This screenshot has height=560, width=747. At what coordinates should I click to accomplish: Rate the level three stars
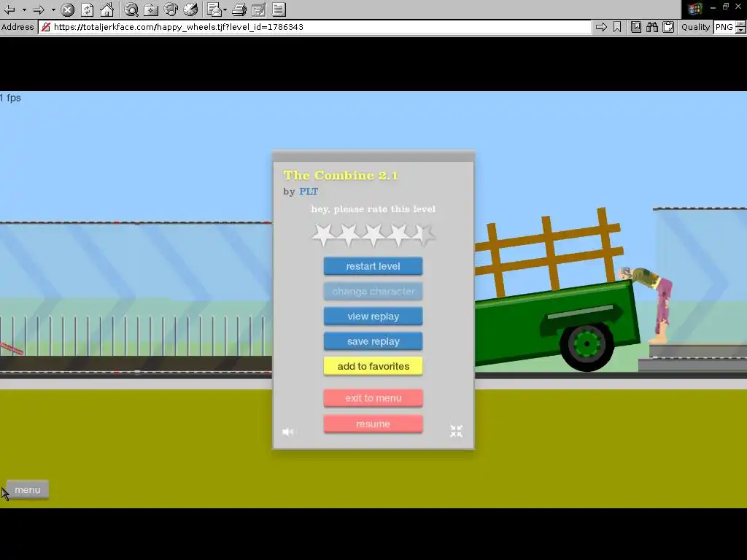[x=373, y=235]
